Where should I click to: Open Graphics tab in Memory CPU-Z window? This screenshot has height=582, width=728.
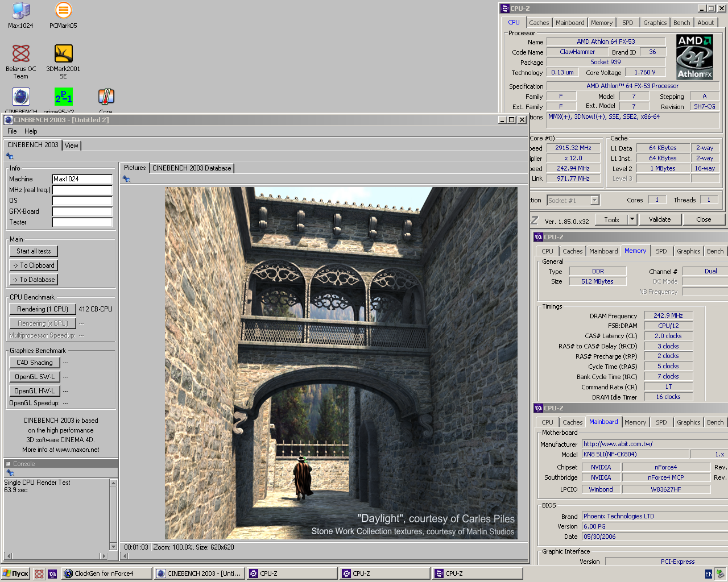coord(689,251)
